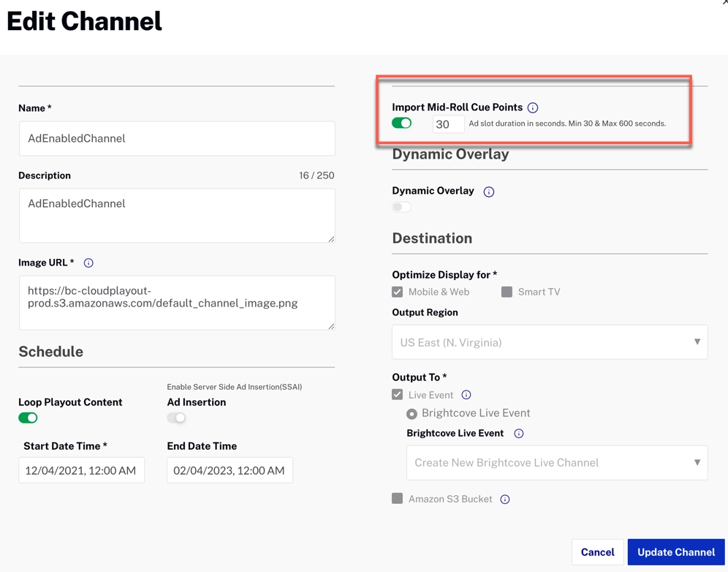Click info icon beside Amazon S3 Bucket

(x=505, y=500)
